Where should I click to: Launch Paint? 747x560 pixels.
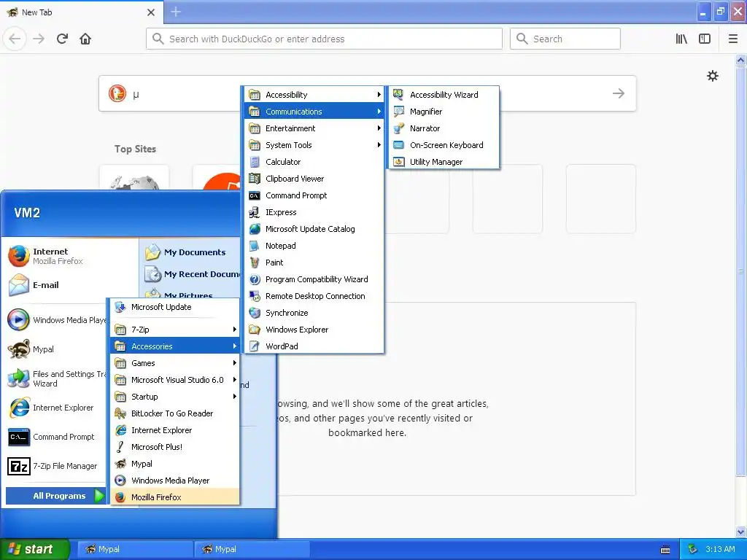tap(314, 262)
